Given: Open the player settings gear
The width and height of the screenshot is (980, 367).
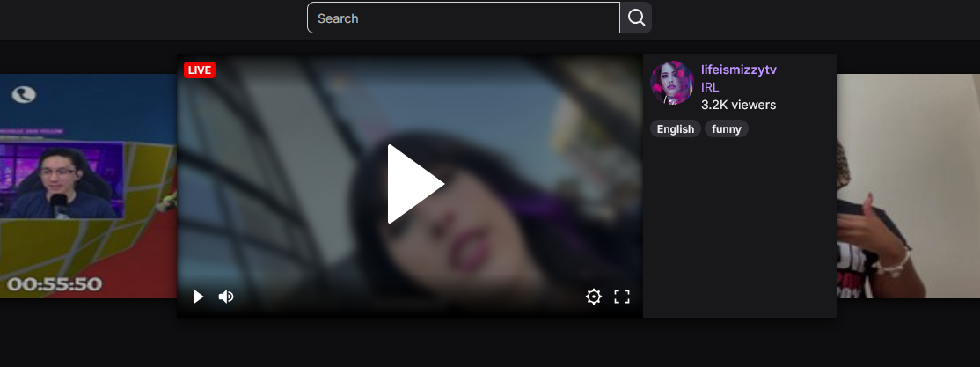Looking at the screenshot, I should tap(594, 297).
